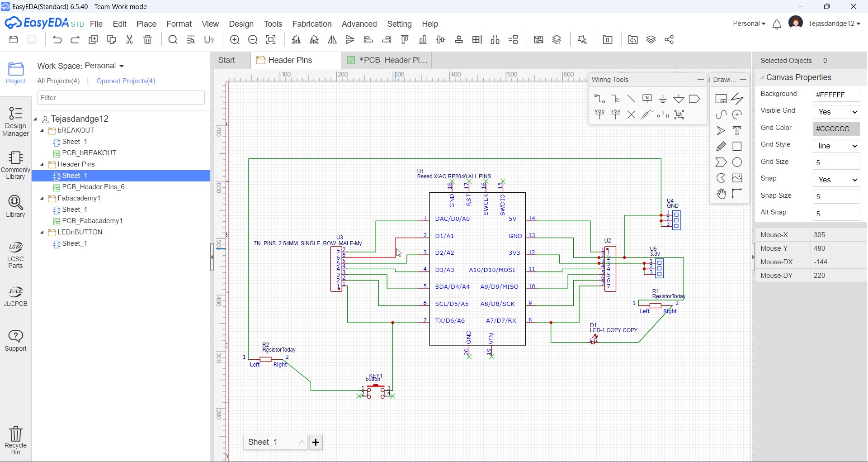Select the Bus tool in Wiring Tools

point(615,99)
